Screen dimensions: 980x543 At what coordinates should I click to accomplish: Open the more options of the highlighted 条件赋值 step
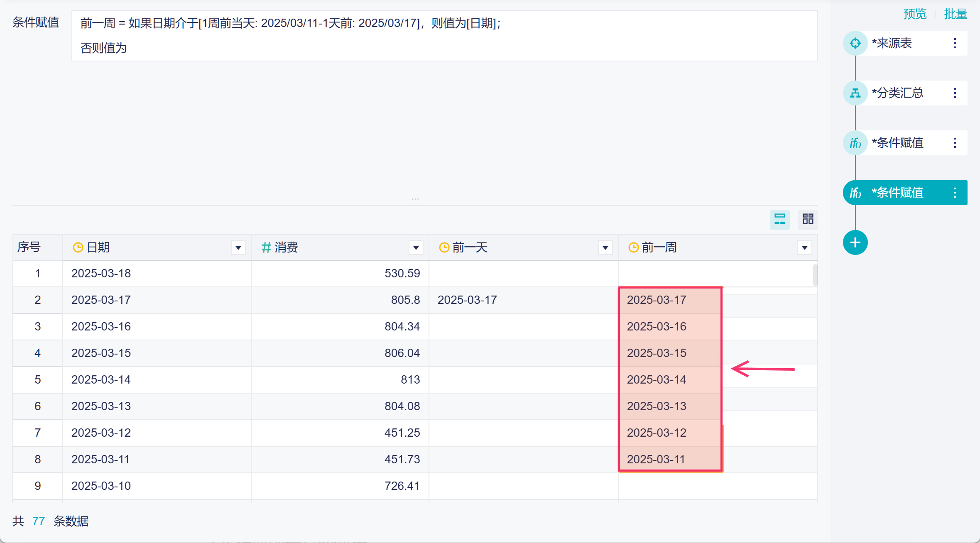(955, 193)
